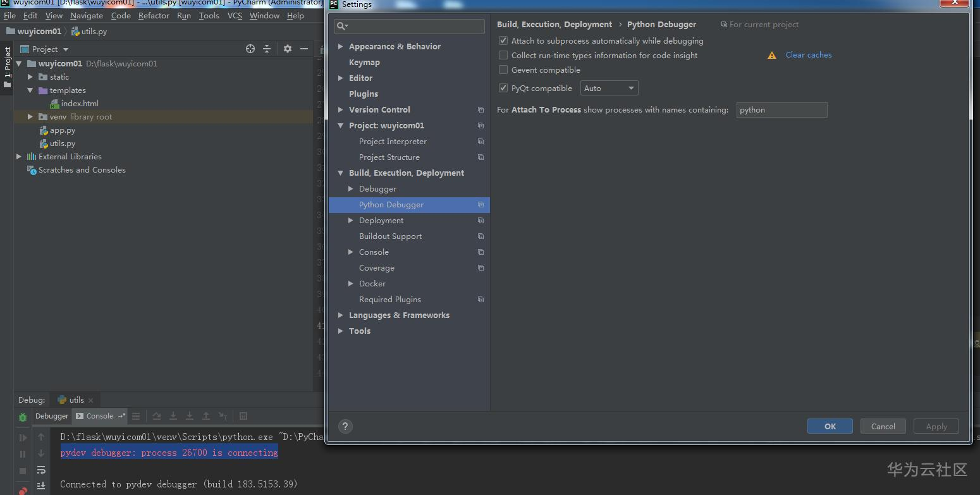Click Scroll to End console icon
The width and height of the screenshot is (980, 495).
(x=41, y=486)
